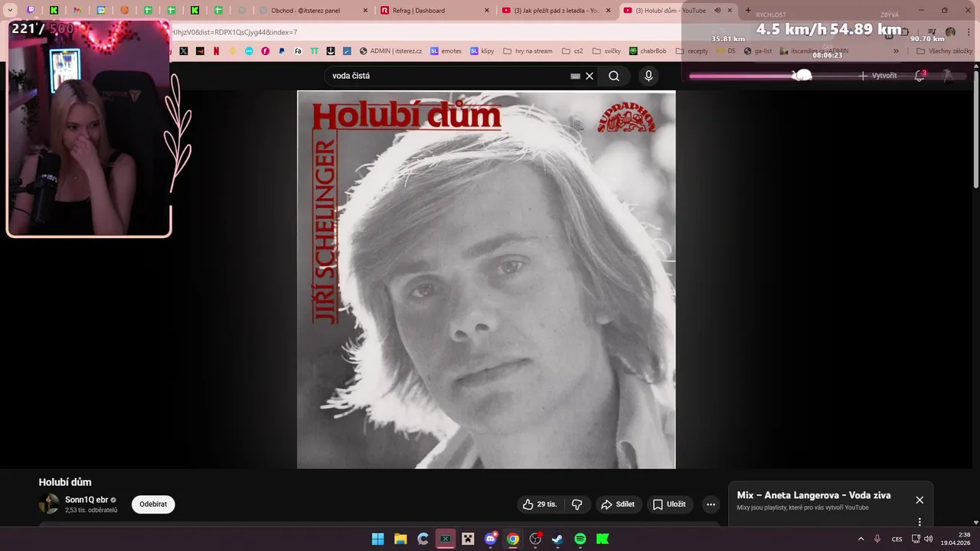Open on-screen keyboard icon in search box
Screen dimensions: 980x551
pos(576,76)
